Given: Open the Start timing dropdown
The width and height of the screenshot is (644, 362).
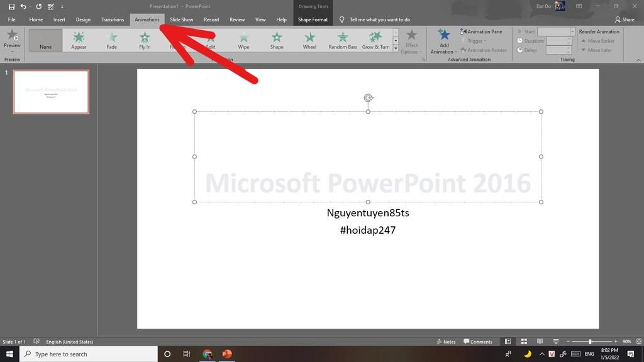Looking at the screenshot, I should click(x=572, y=31).
